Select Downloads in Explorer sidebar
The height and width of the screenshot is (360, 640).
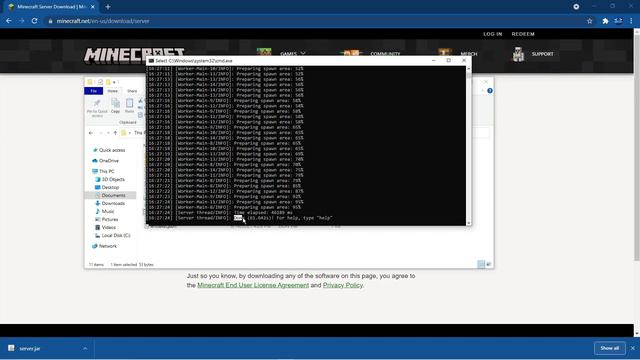click(110, 203)
